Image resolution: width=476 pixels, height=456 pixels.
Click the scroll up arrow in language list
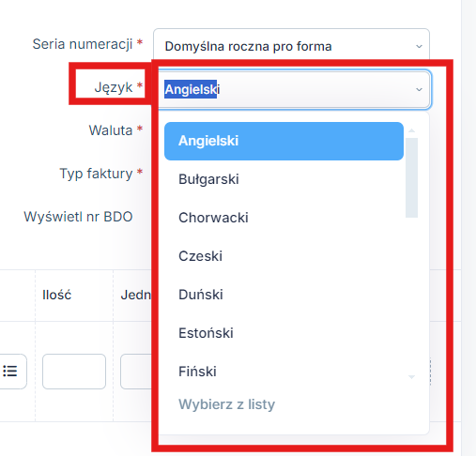tap(411, 130)
